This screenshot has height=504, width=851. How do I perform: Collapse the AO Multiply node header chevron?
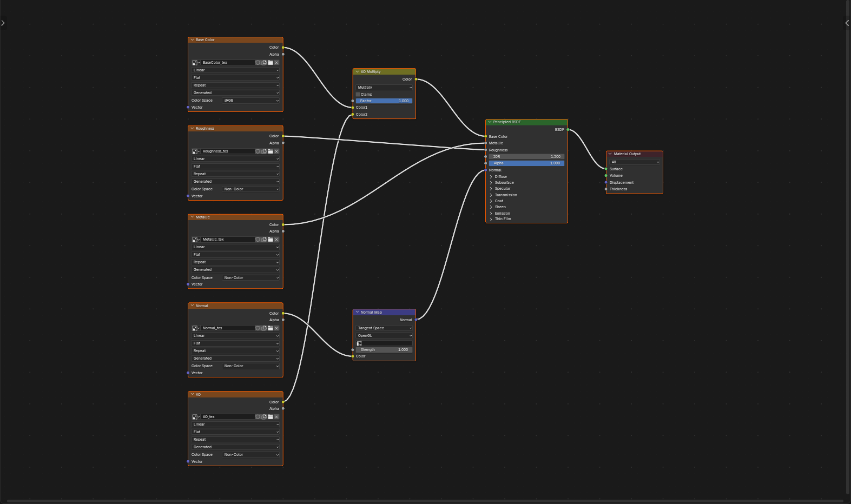(x=357, y=72)
